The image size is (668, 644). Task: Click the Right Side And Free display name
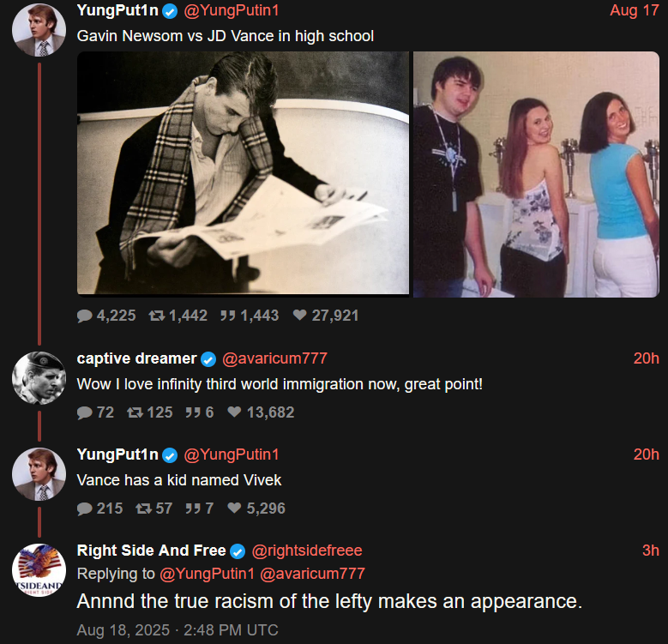pyautogui.click(x=151, y=551)
